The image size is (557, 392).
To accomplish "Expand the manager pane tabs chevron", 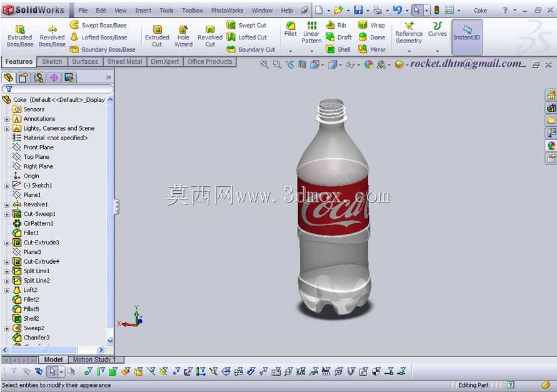I will pyautogui.click(x=108, y=77).
